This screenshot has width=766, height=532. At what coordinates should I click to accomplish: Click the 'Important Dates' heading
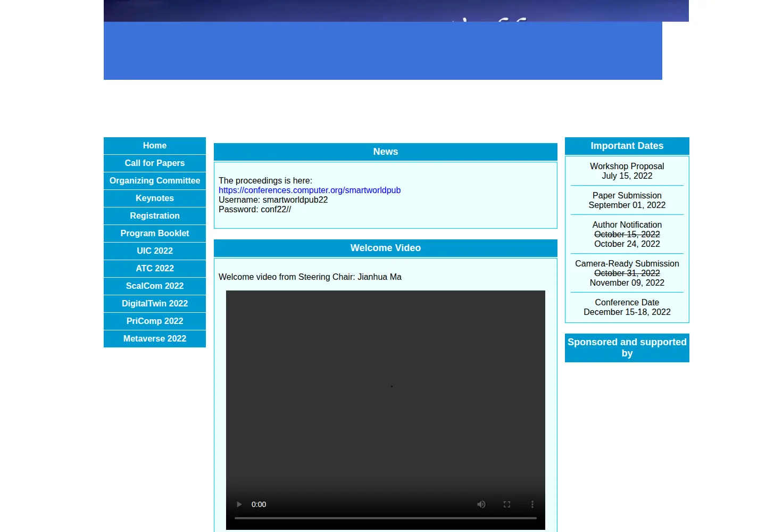(627, 146)
